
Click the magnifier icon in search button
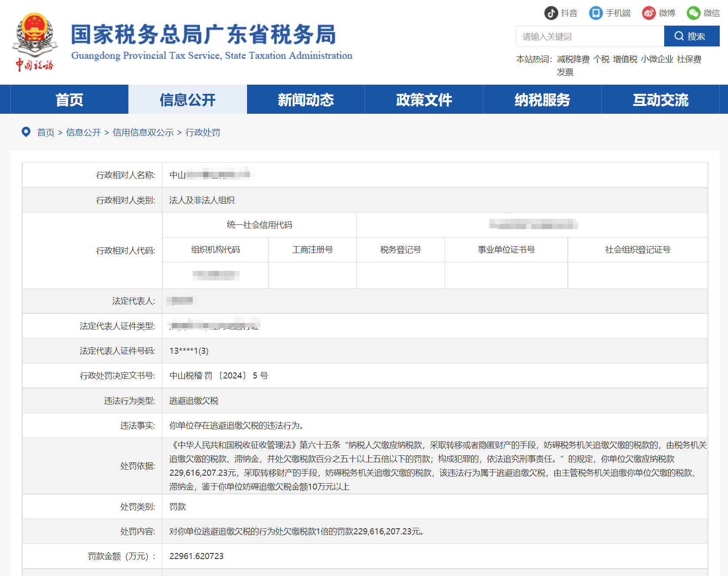pos(679,36)
